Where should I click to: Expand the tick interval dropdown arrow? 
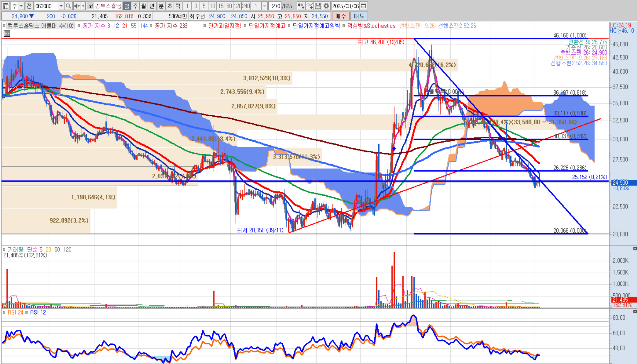point(264,6)
